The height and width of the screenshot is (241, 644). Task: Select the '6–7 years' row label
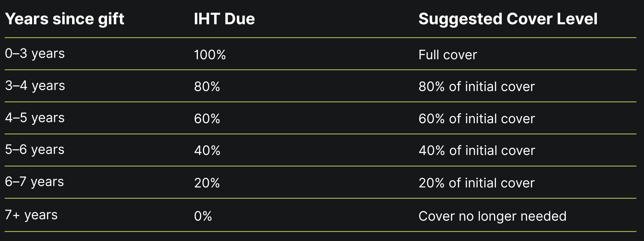coord(35,182)
